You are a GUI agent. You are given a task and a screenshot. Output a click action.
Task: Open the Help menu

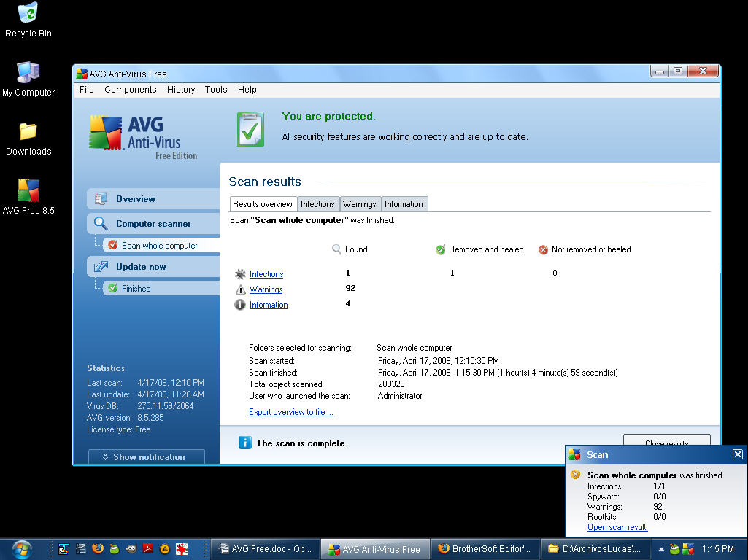tap(247, 90)
